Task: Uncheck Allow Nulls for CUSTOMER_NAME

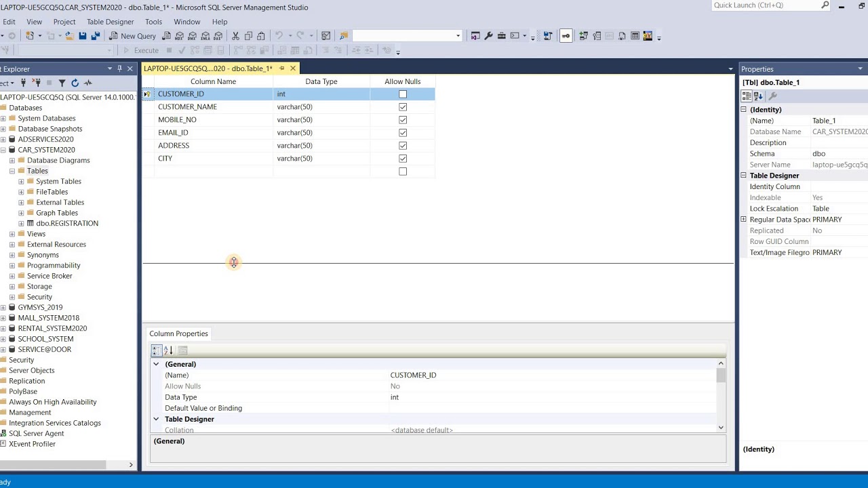Action: point(403,107)
